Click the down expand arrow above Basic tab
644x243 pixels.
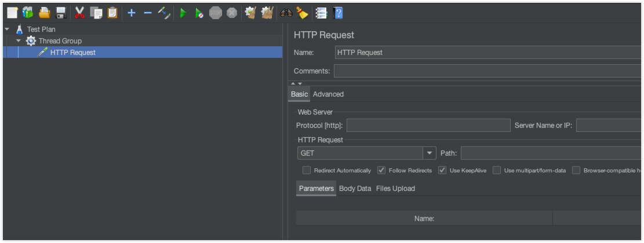[300, 83]
